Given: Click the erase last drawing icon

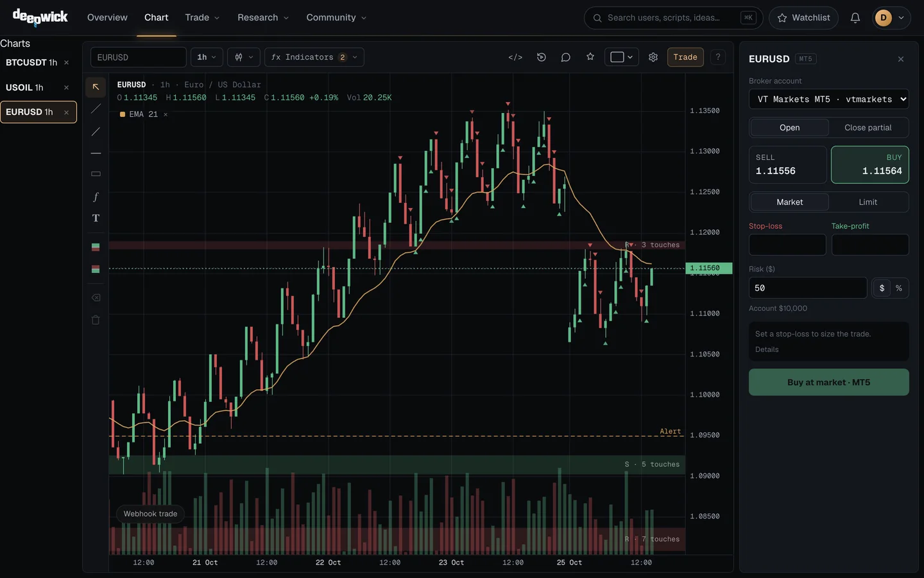Looking at the screenshot, I should [96, 298].
